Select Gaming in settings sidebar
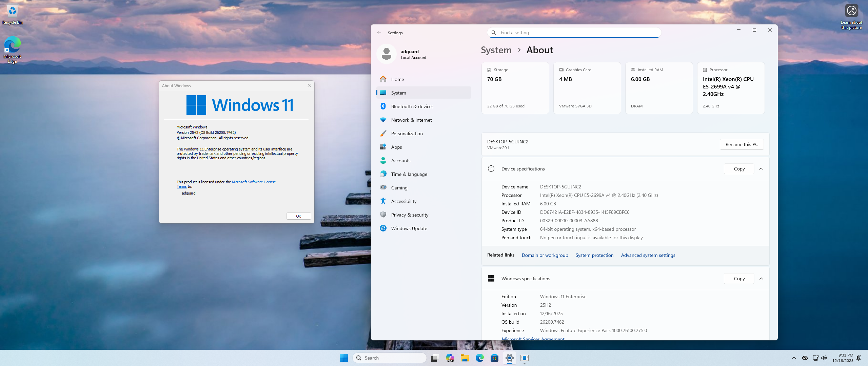Viewport: 868px width, 366px height. click(399, 188)
